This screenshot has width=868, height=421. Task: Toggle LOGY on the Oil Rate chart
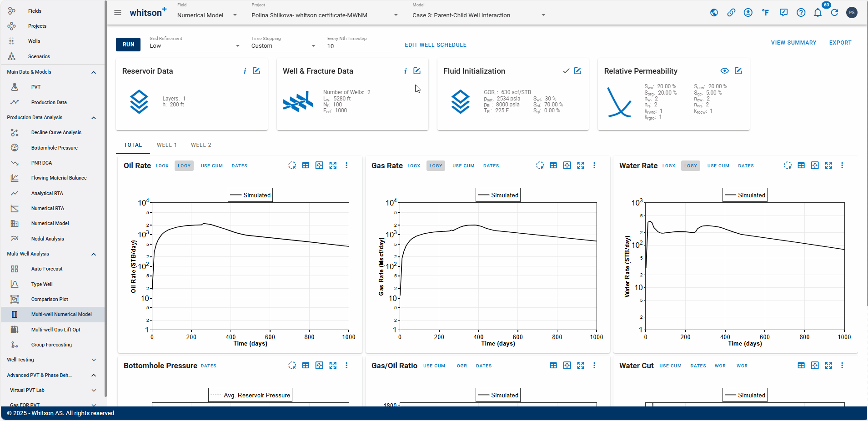[184, 166]
